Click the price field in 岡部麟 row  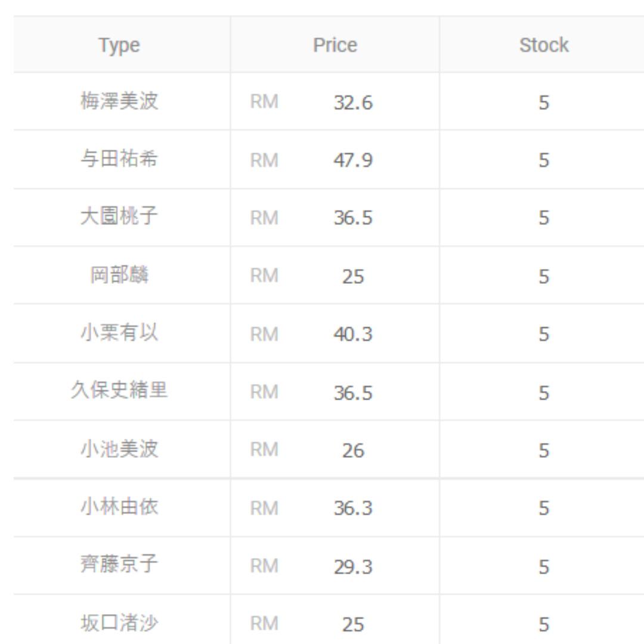pos(352,276)
